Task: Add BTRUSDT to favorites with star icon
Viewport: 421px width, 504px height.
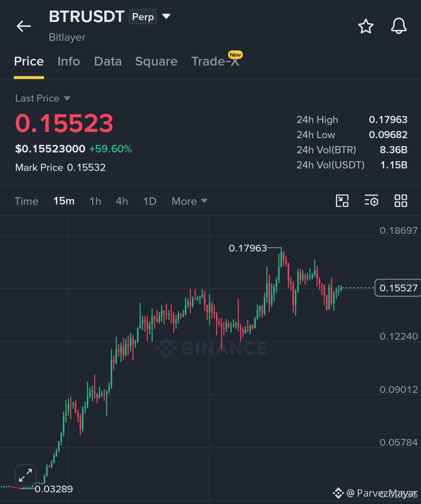Action: point(366,26)
